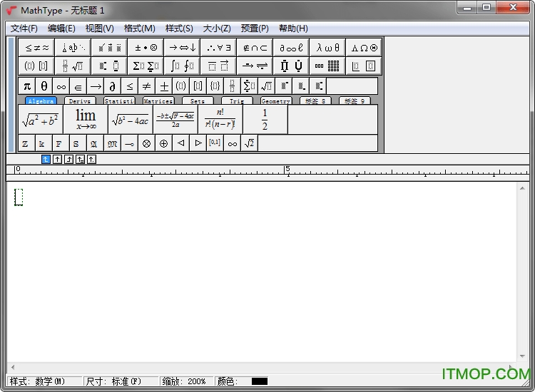535x392 pixels.
Task: Open the underbar and overbar templates palette
Action: (219, 66)
